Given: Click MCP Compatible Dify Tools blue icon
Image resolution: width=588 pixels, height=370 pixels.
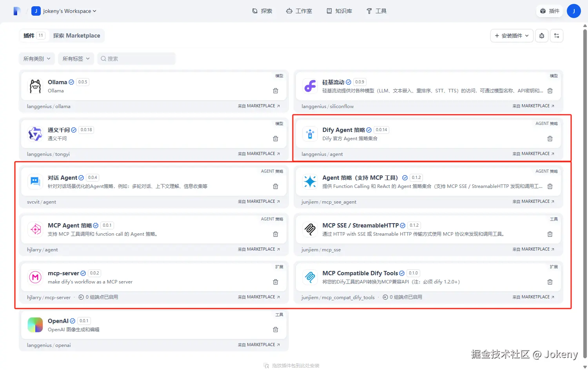Looking at the screenshot, I should click(x=310, y=277).
